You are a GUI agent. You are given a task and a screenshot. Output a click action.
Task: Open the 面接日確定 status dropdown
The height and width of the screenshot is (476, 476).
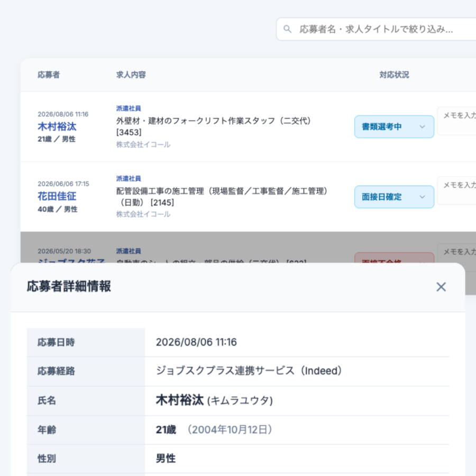pos(394,197)
